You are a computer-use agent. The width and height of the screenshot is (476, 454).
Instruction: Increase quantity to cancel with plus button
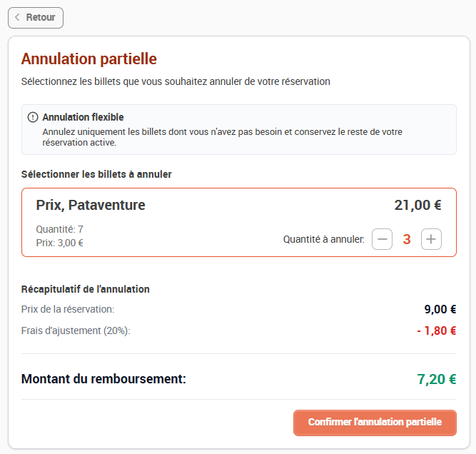pos(431,239)
